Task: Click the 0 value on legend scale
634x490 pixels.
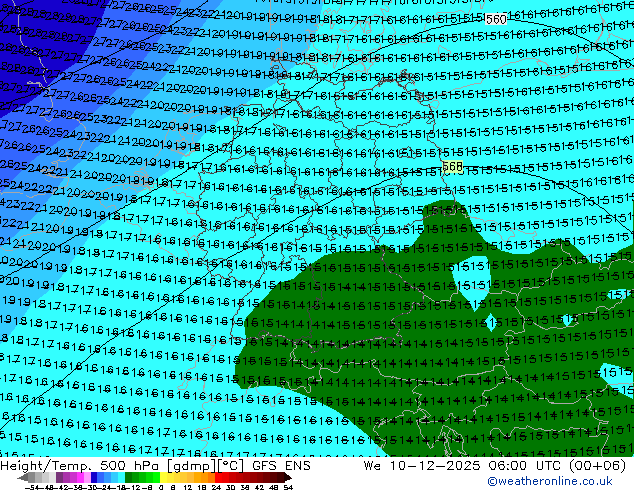Action: 161,487
